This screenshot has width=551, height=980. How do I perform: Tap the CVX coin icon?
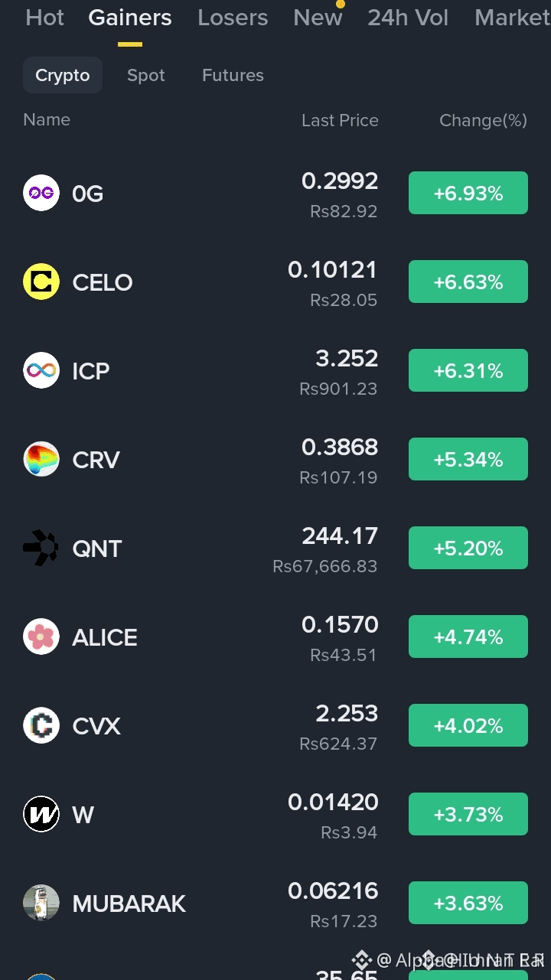[41, 725]
